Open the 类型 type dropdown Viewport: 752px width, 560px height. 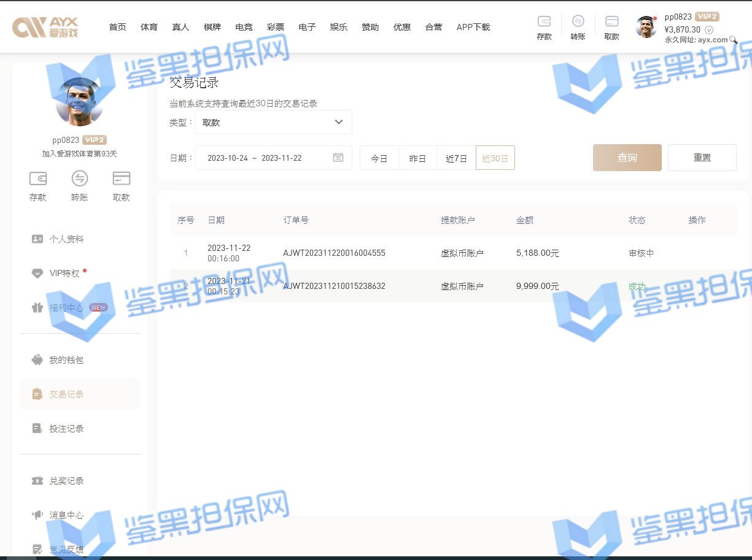(x=273, y=122)
